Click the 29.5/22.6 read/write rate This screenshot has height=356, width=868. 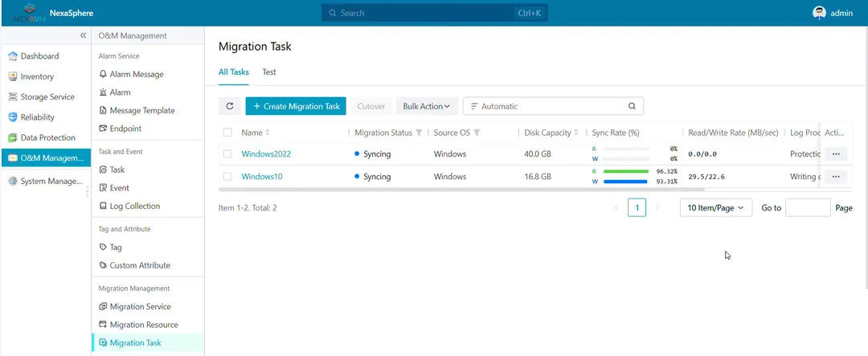(x=707, y=177)
